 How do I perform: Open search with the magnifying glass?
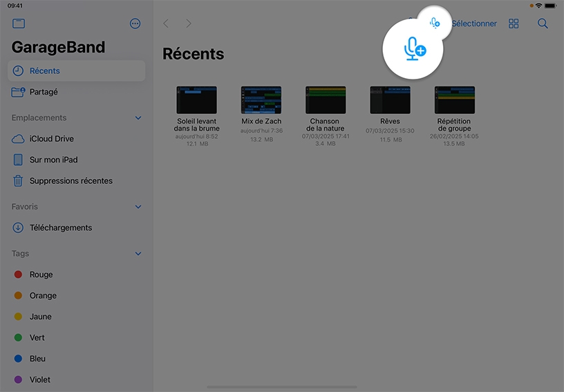pyautogui.click(x=543, y=24)
